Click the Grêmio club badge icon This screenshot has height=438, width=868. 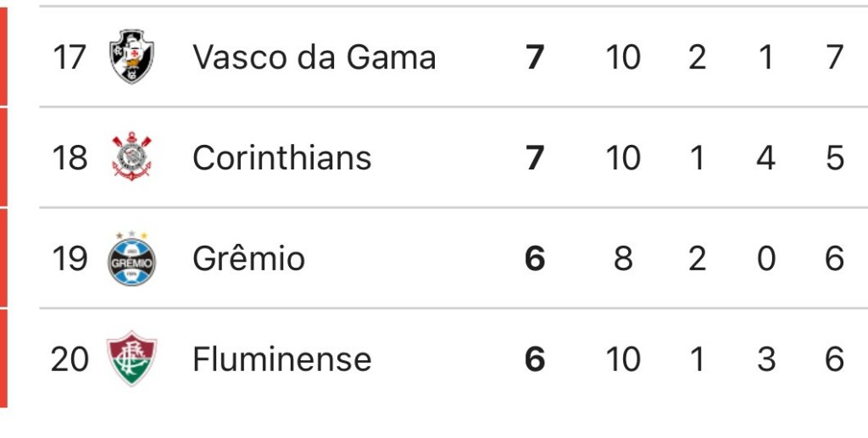(131, 258)
